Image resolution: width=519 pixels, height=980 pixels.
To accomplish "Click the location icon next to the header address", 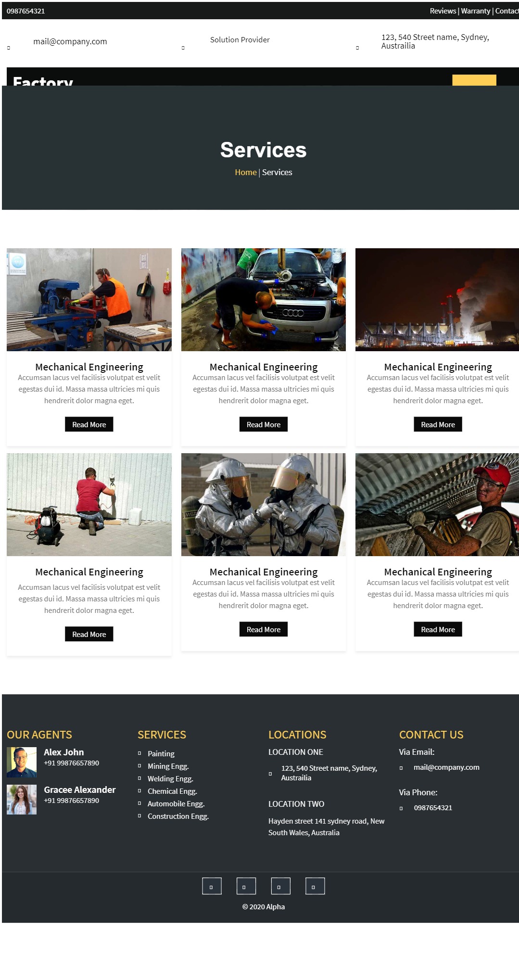I will point(357,48).
